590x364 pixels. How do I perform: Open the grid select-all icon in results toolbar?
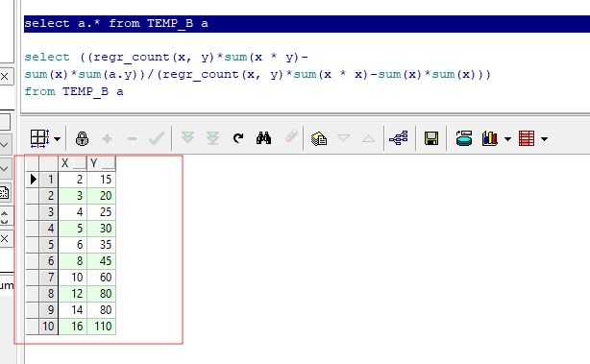point(39,138)
